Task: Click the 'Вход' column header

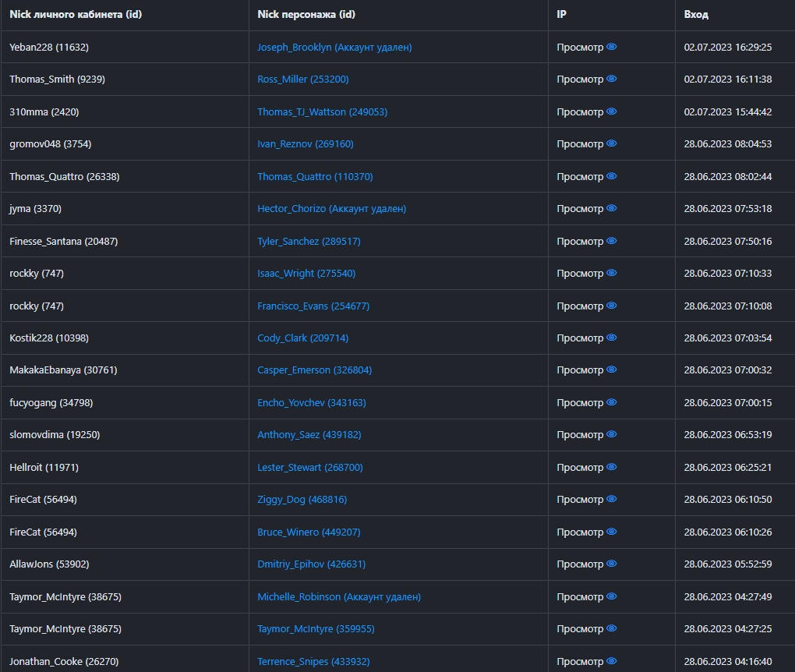Action: [x=696, y=14]
